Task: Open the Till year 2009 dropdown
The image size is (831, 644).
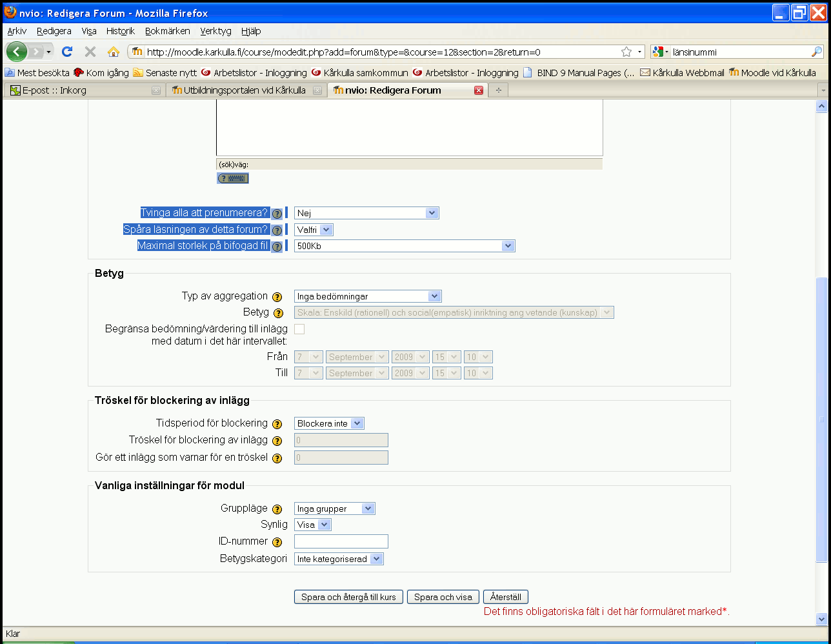Action: tap(411, 373)
